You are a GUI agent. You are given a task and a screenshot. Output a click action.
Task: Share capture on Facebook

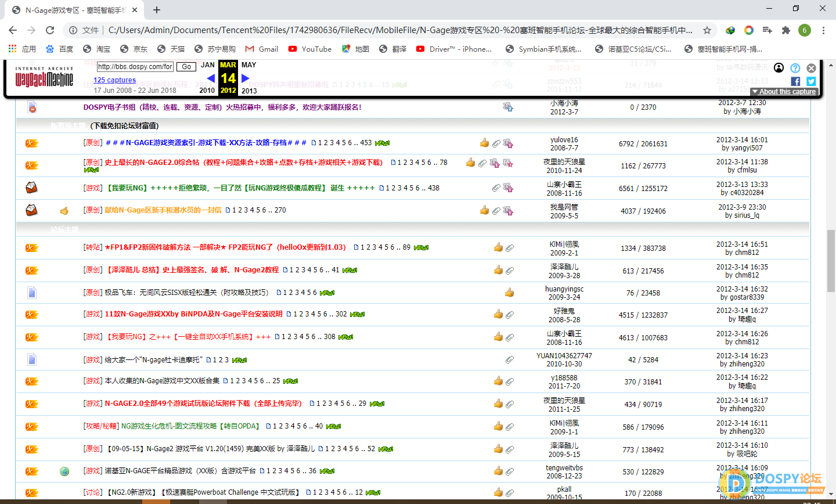pos(795,81)
